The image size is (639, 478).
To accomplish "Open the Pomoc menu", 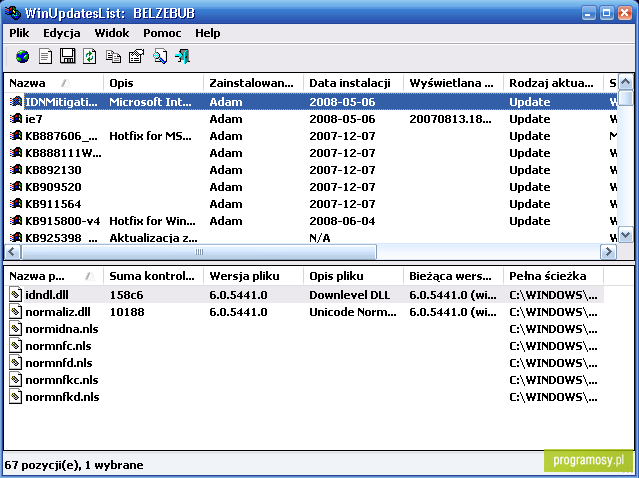I will (x=162, y=33).
